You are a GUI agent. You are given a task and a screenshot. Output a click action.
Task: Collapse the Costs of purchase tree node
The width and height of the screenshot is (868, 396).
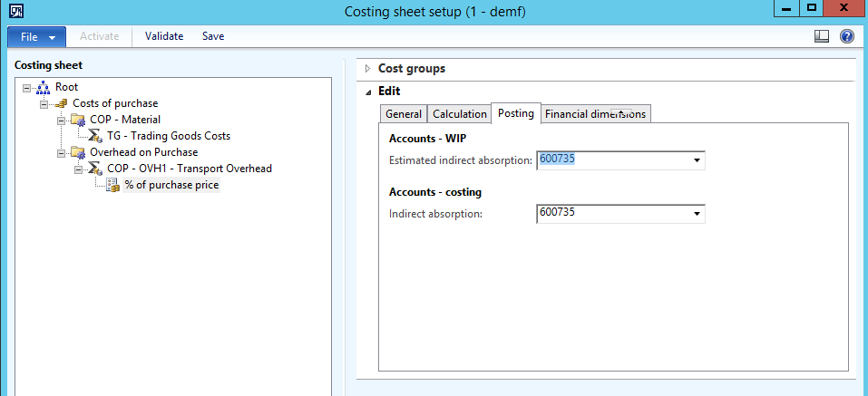click(x=44, y=103)
